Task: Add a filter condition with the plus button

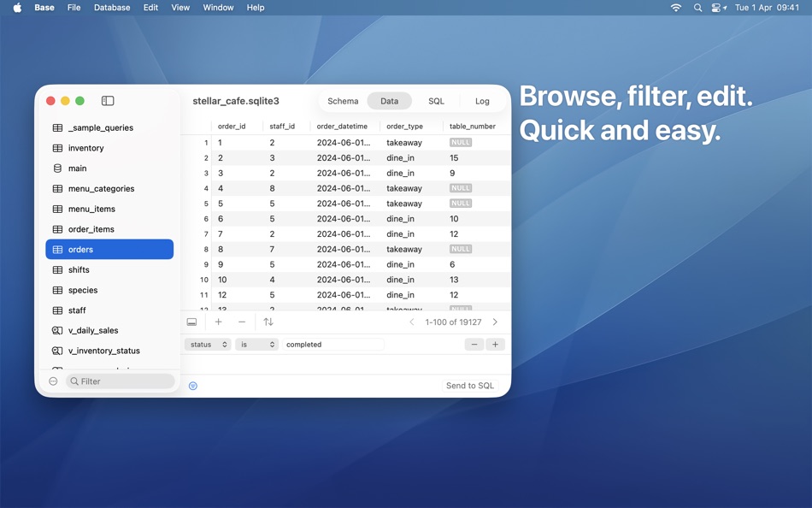Action: pos(494,344)
